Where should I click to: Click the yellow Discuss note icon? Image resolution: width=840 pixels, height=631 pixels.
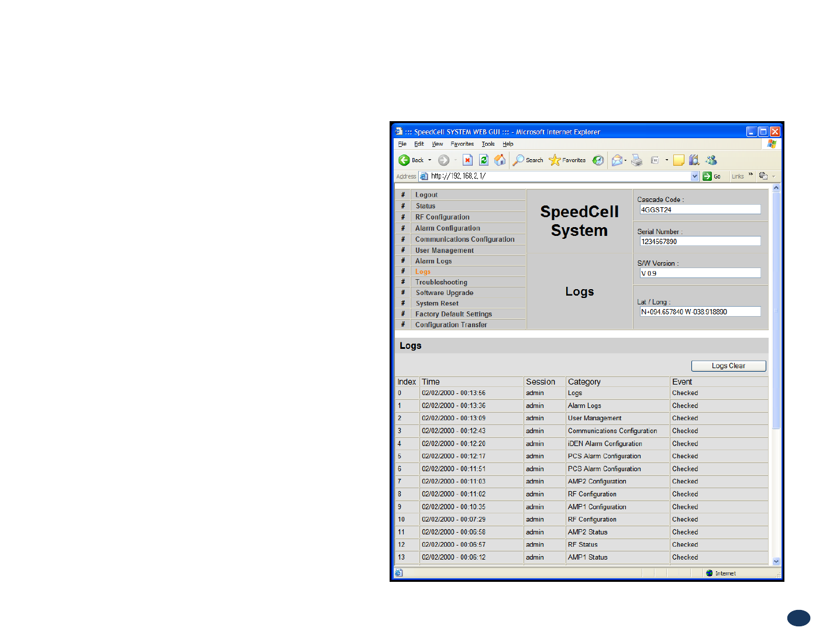click(679, 160)
